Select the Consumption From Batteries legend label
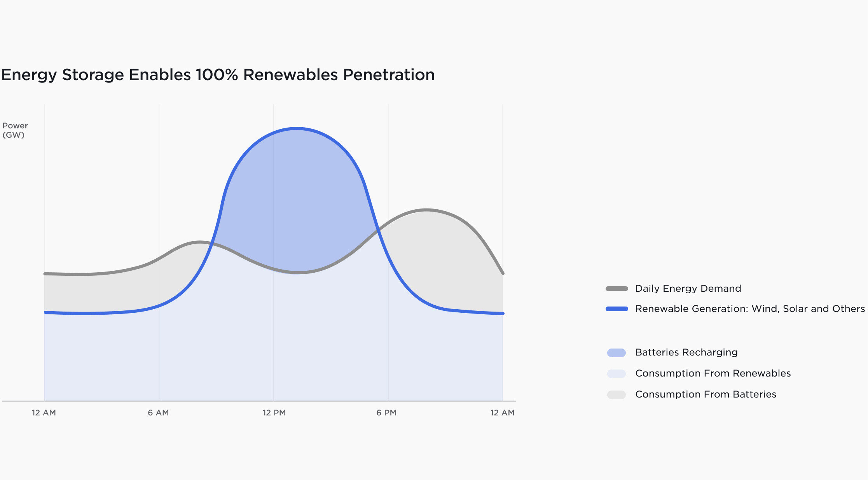Viewport: 868px width, 480px height. pos(706,394)
